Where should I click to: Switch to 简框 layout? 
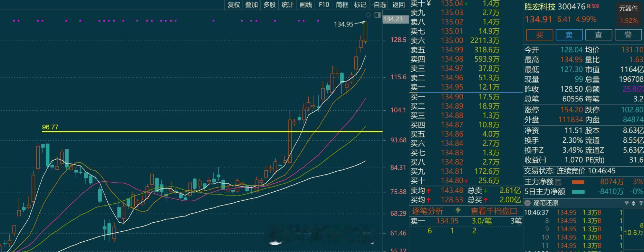tap(342, 4)
